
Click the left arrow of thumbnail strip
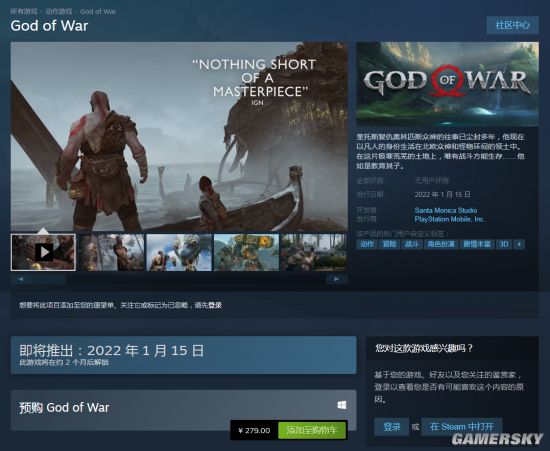(21, 279)
